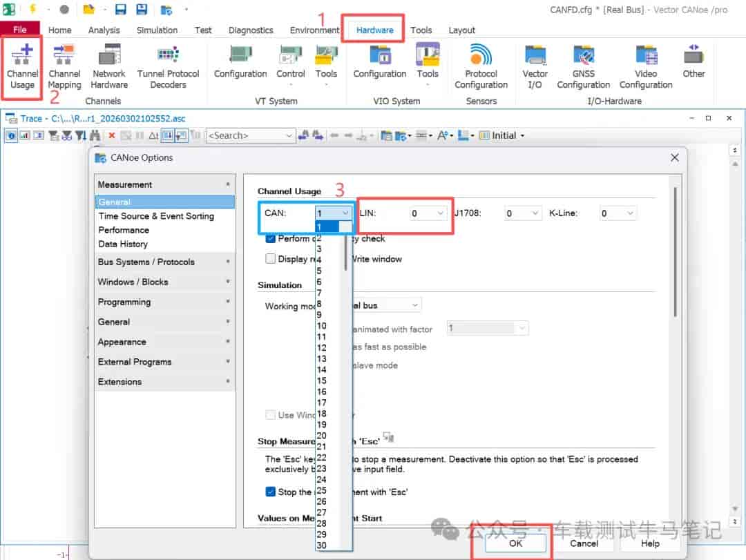Open Channel Usage in the ribbon
Screen dimensions: 746x560
click(22, 66)
